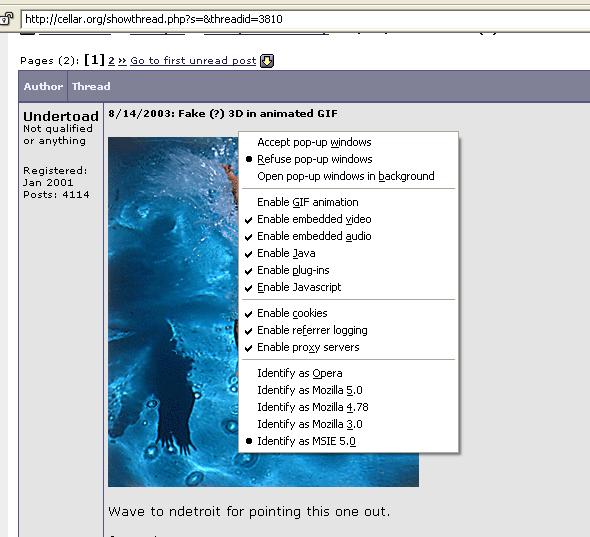The image size is (590, 537).
Task: Disable Java in the quick preferences menu
Action: point(348,253)
